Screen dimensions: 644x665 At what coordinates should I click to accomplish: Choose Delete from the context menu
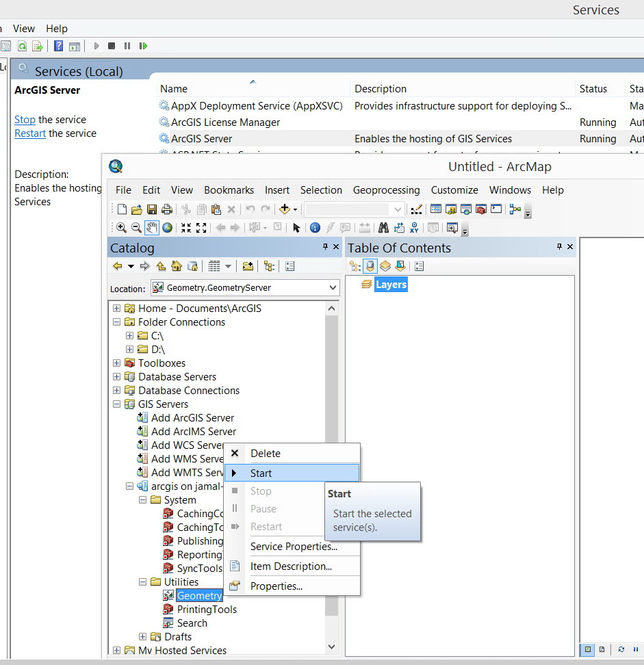click(292, 454)
